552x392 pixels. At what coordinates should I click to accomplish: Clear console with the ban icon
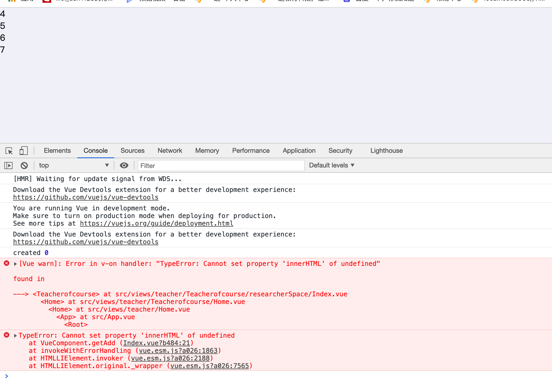[24, 165]
